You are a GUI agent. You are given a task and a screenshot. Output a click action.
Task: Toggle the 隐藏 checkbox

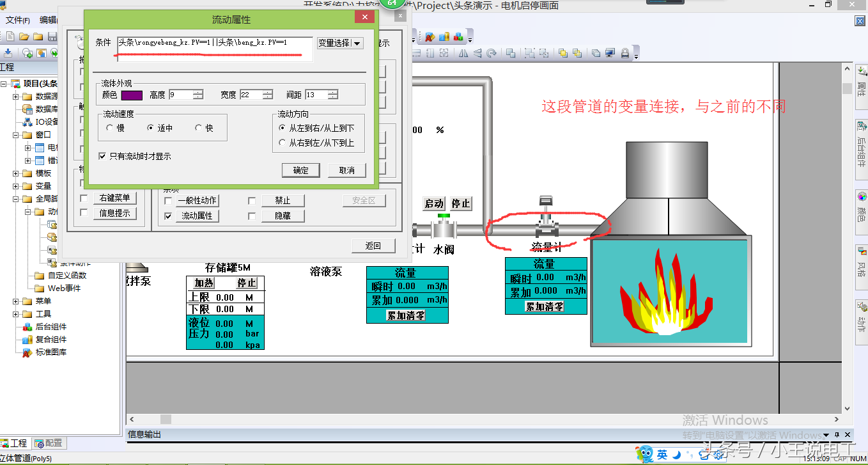click(252, 216)
